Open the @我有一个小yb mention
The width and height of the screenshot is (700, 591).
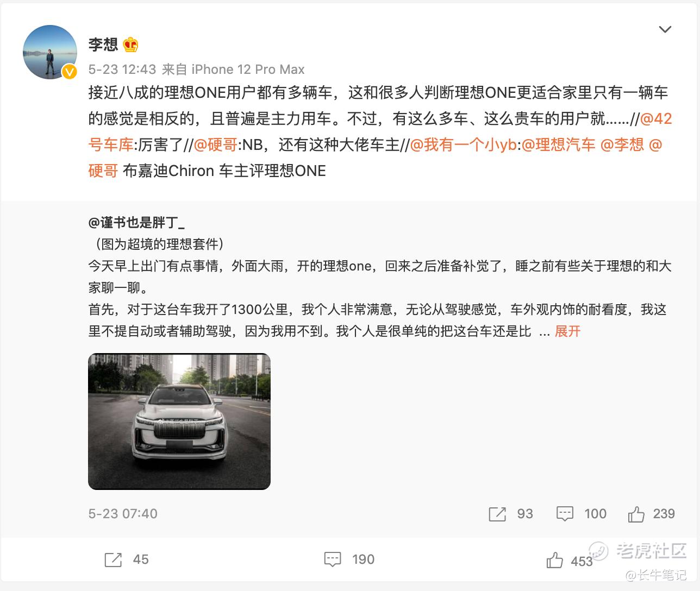pos(462,144)
